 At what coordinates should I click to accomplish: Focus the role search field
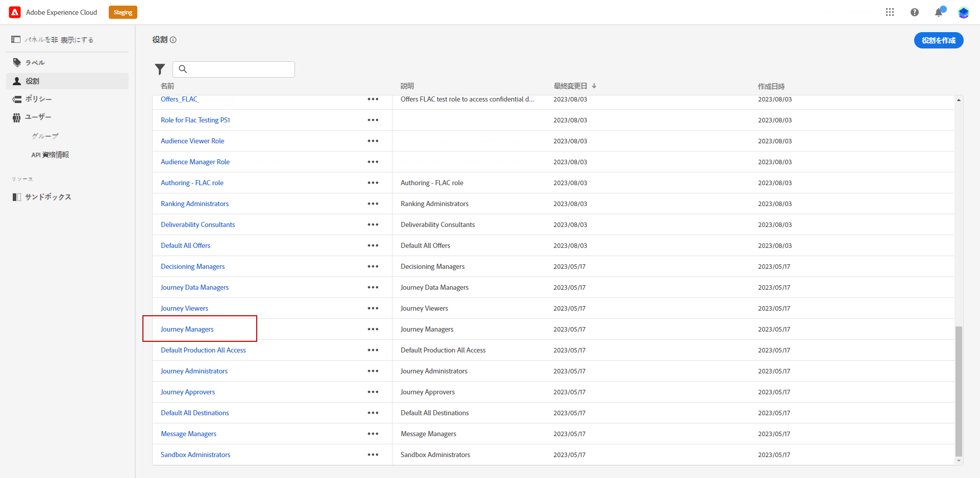click(x=234, y=69)
